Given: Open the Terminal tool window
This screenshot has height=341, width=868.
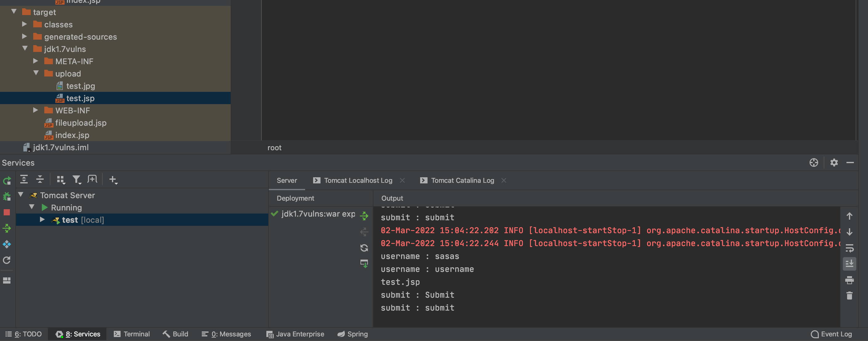Looking at the screenshot, I should coord(132,334).
